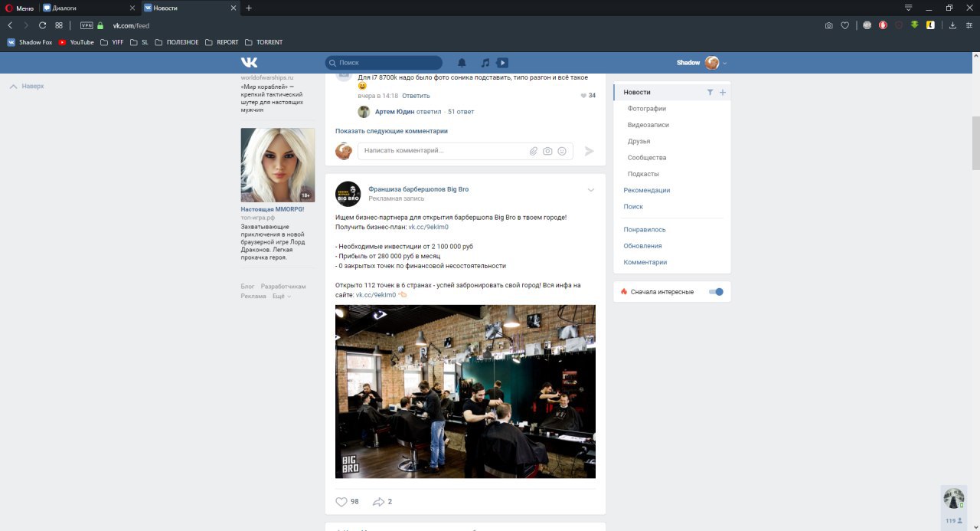Select Друзья feed section
The image size is (980, 531).
click(639, 141)
